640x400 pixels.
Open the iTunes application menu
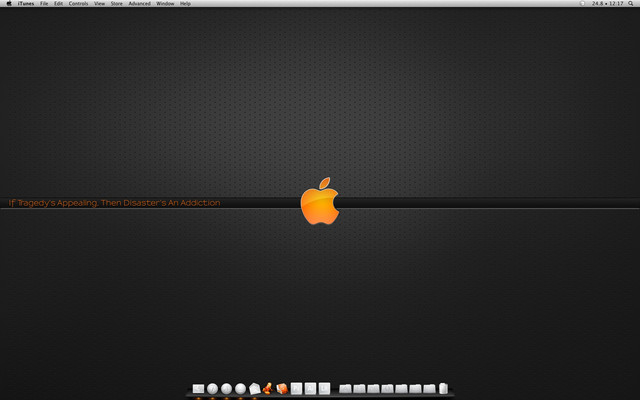[26, 4]
